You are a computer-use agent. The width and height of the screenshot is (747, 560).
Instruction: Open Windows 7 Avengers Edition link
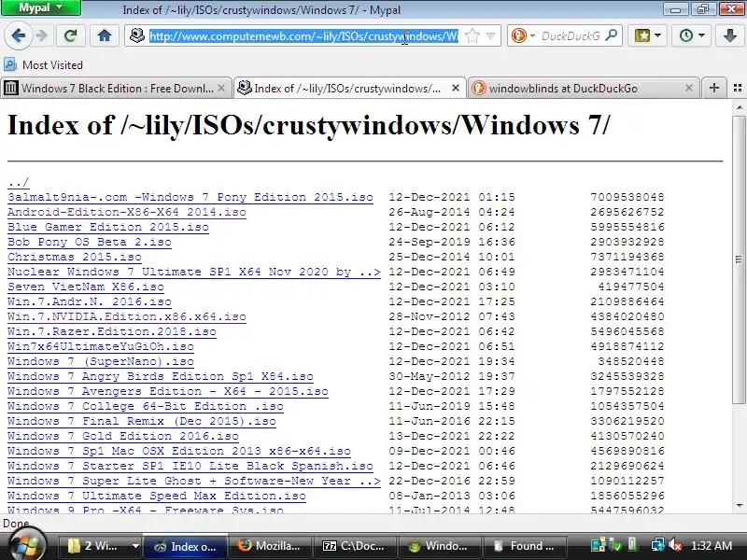point(168,391)
